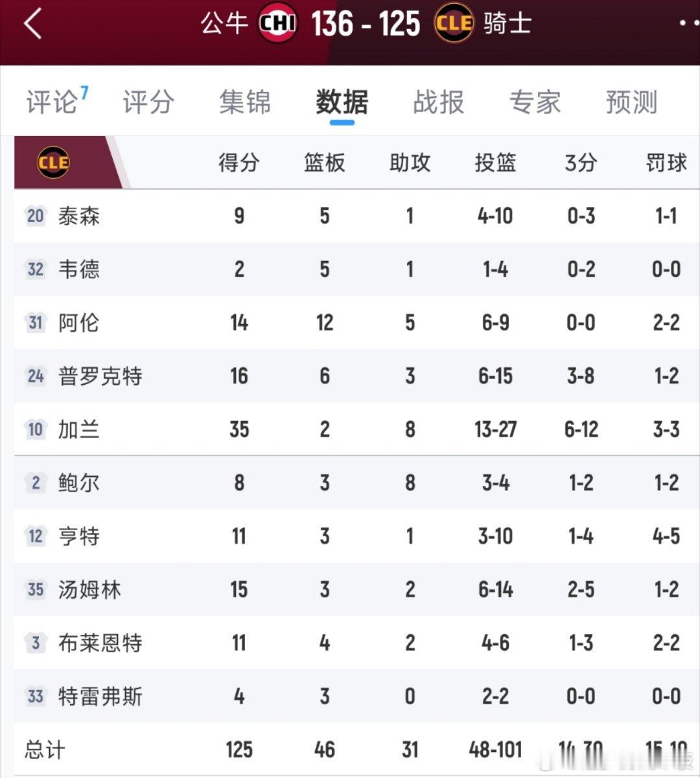Open the more options dots menu
The image size is (700, 778).
click(x=688, y=23)
